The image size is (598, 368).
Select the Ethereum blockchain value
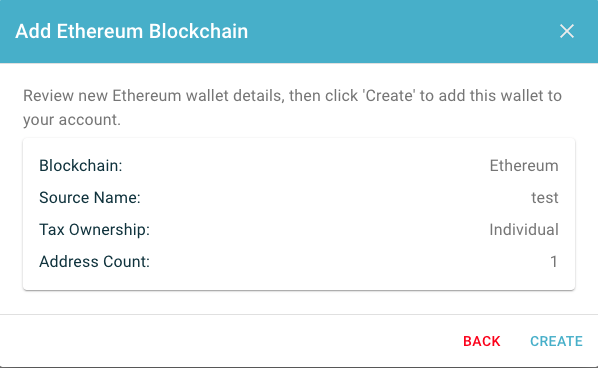[524, 166]
